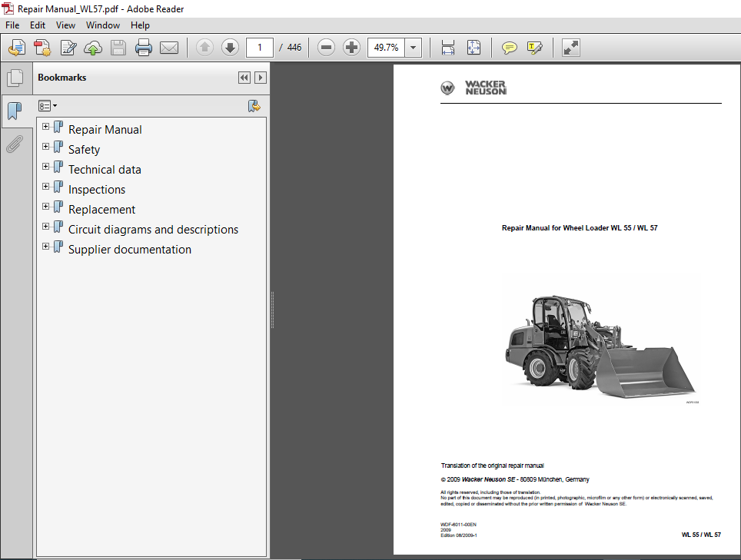Click the save file floppy icon
This screenshot has width=741, height=560.
(x=118, y=48)
